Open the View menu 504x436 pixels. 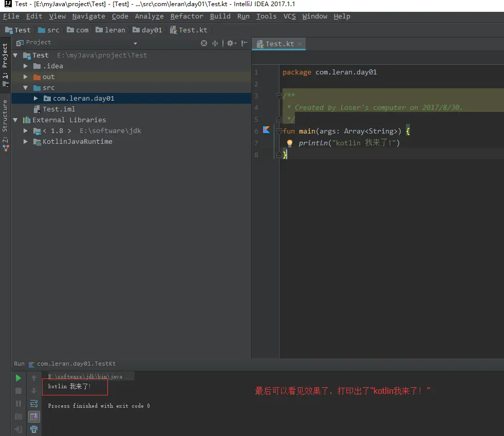57,16
